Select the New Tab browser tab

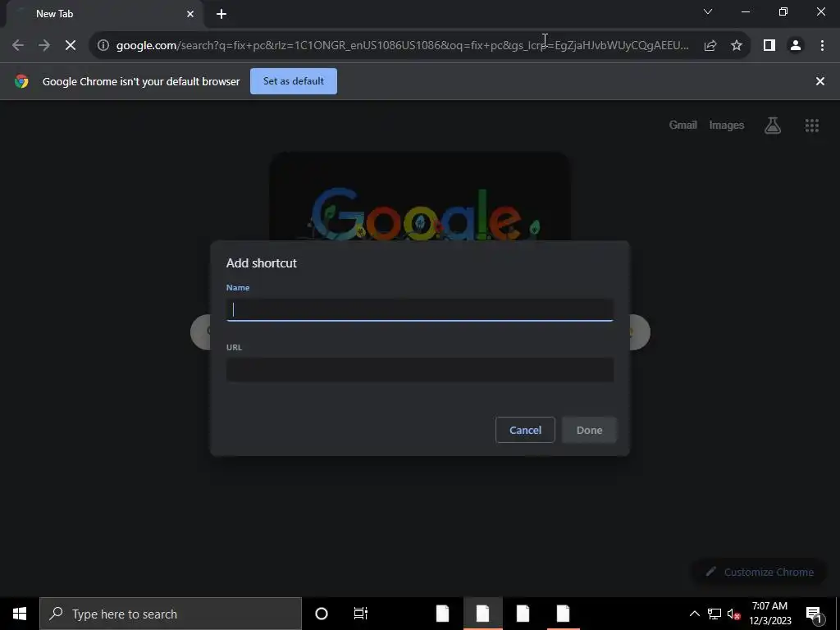[x=104, y=14]
